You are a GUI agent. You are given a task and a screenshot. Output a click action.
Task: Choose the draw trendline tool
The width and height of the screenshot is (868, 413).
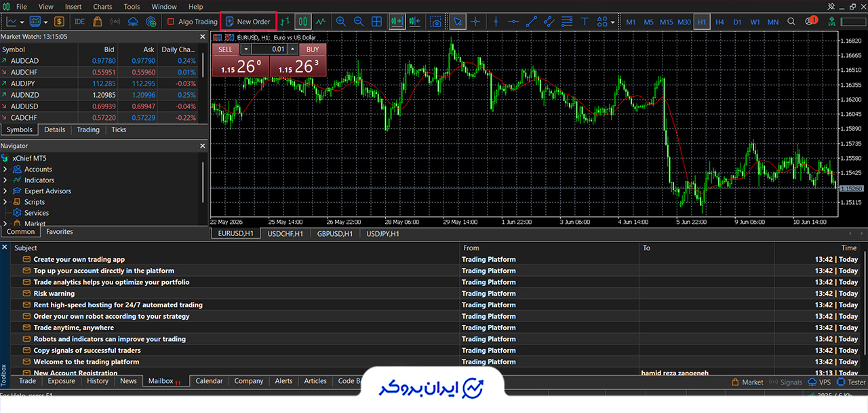pos(532,22)
